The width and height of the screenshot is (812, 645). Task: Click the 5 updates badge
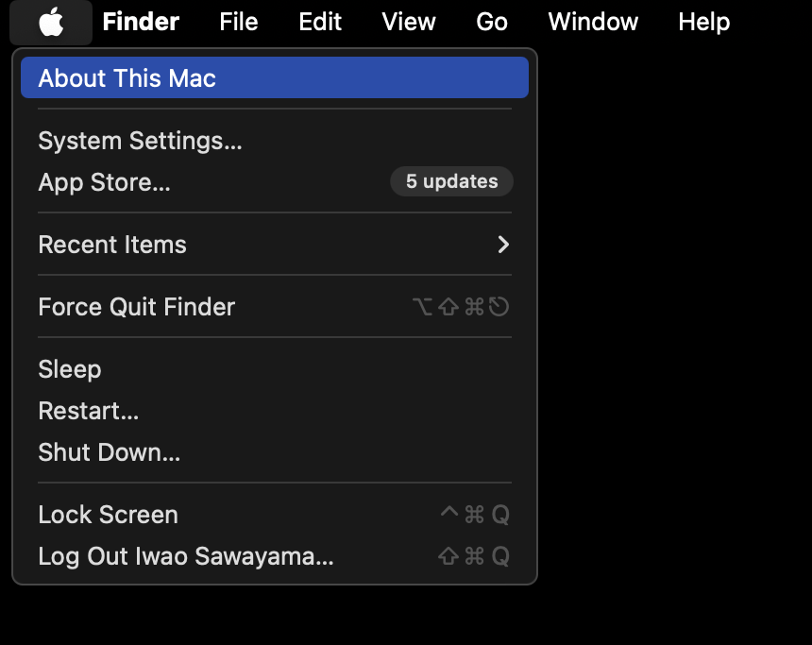click(451, 182)
